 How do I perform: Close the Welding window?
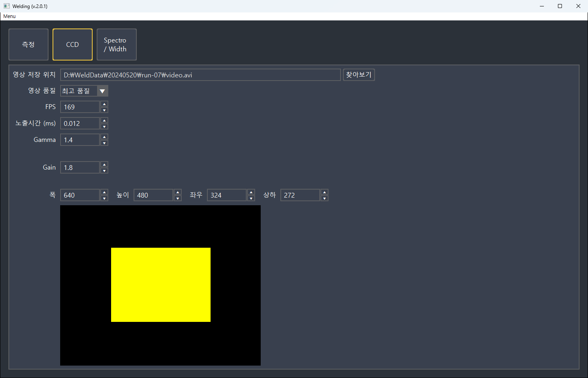point(578,6)
